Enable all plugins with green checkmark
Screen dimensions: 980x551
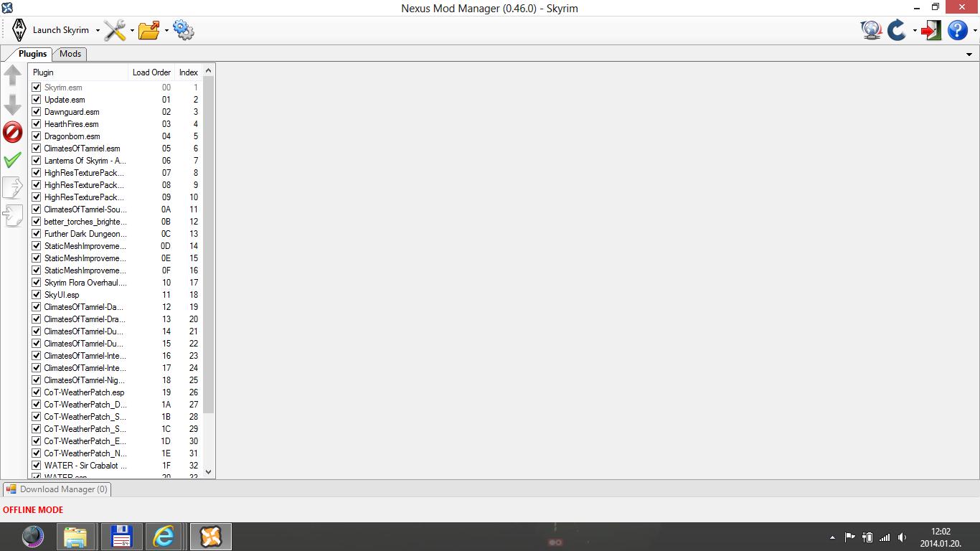pyautogui.click(x=13, y=159)
